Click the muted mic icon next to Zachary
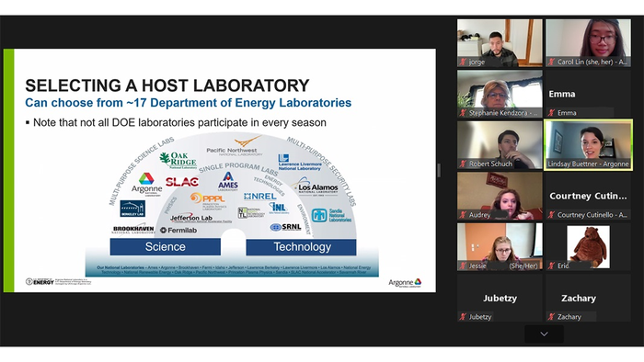This screenshot has height=362, width=644. (x=551, y=316)
